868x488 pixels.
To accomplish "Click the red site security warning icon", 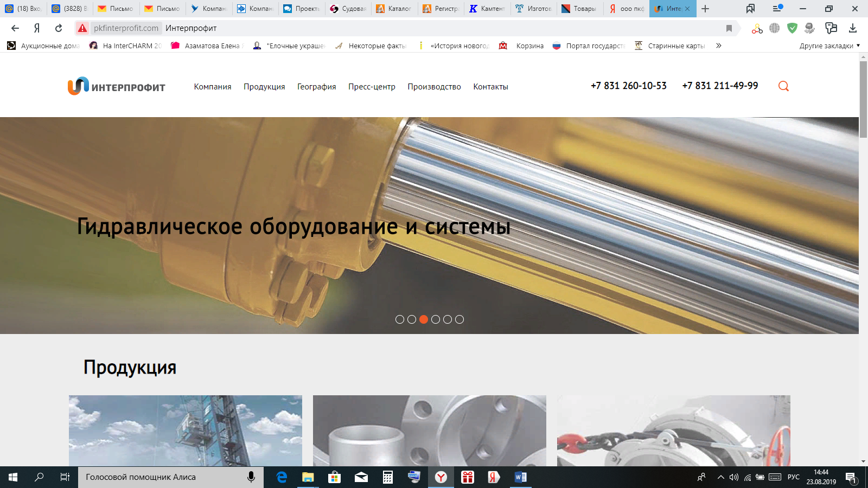I will coord(82,28).
